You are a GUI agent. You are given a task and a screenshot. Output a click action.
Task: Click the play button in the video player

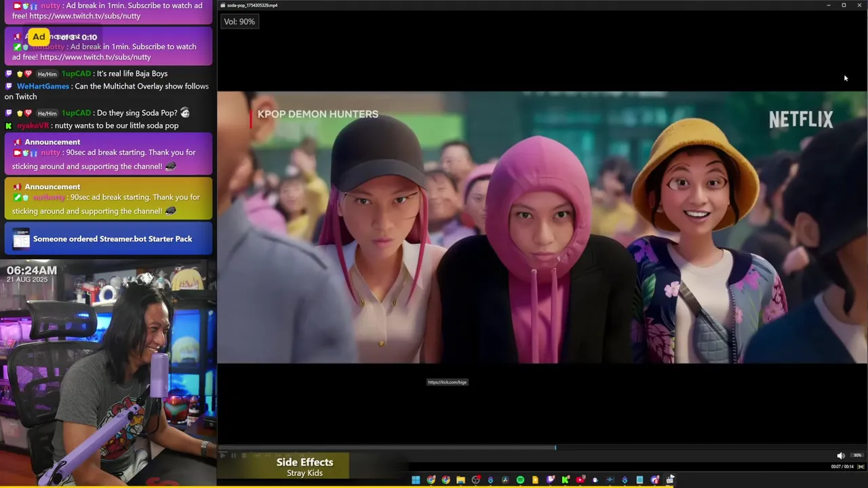222,455
